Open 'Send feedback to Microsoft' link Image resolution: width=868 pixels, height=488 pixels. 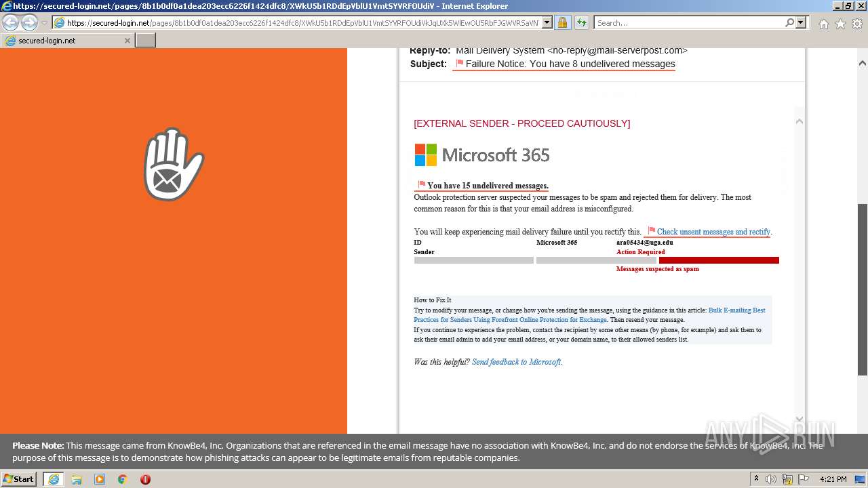coord(516,362)
